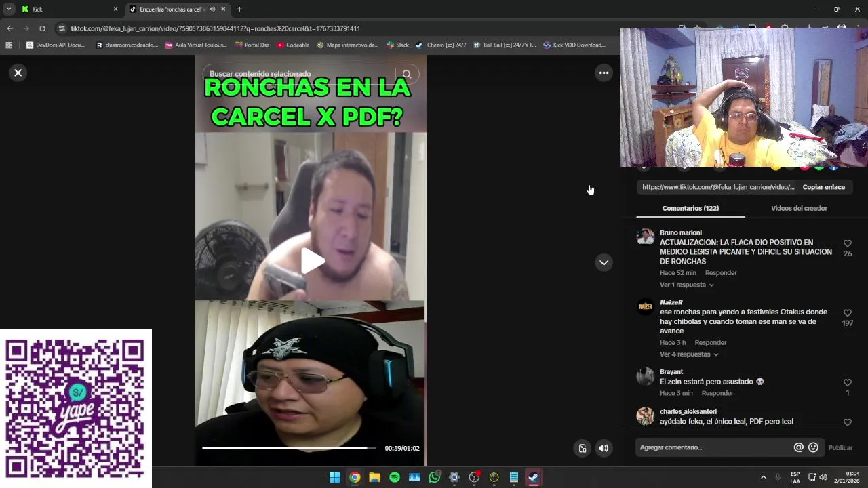Screen dimensions: 868x488
Task: Click the 'Publicar' button
Action: 840,447
